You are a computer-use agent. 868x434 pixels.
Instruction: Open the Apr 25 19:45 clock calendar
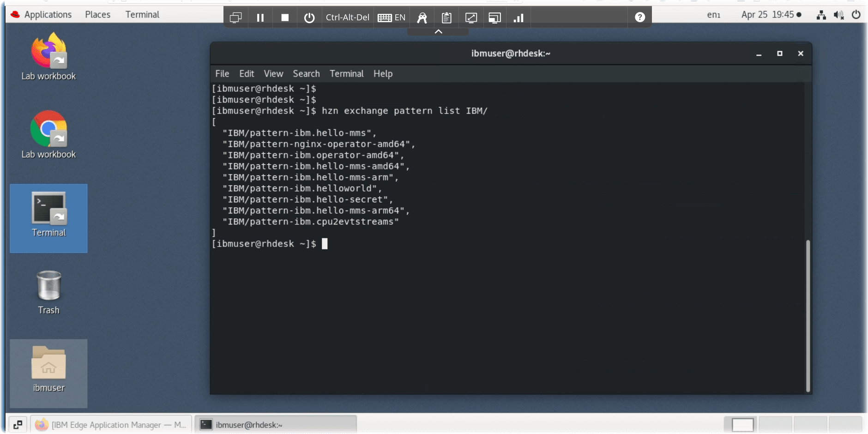771,15
